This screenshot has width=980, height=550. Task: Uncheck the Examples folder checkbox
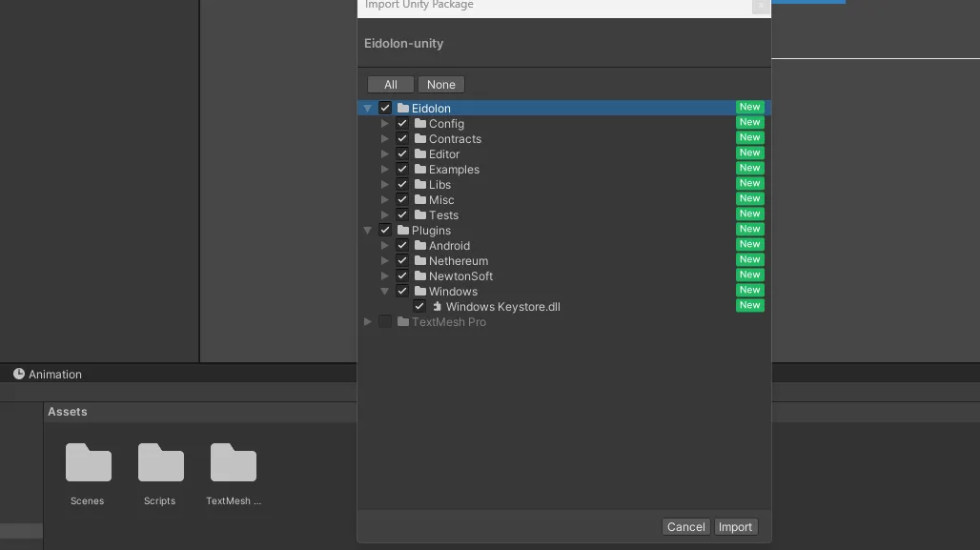tap(402, 170)
